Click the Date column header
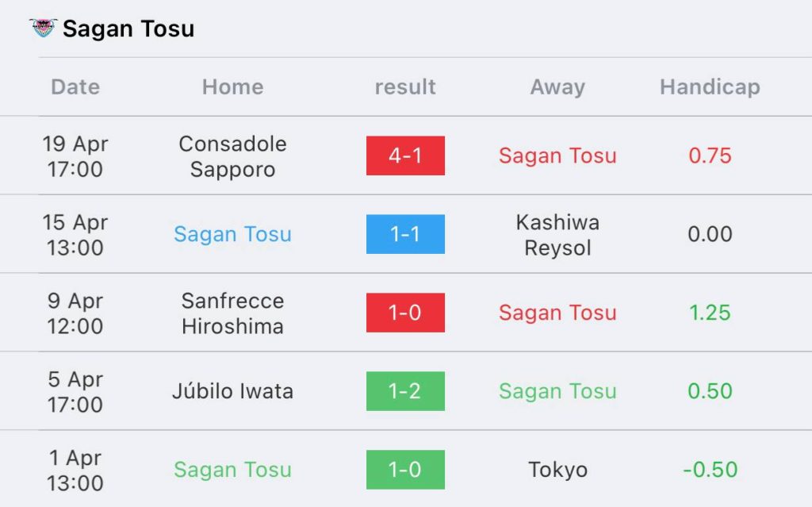812x507 pixels. pos(75,87)
